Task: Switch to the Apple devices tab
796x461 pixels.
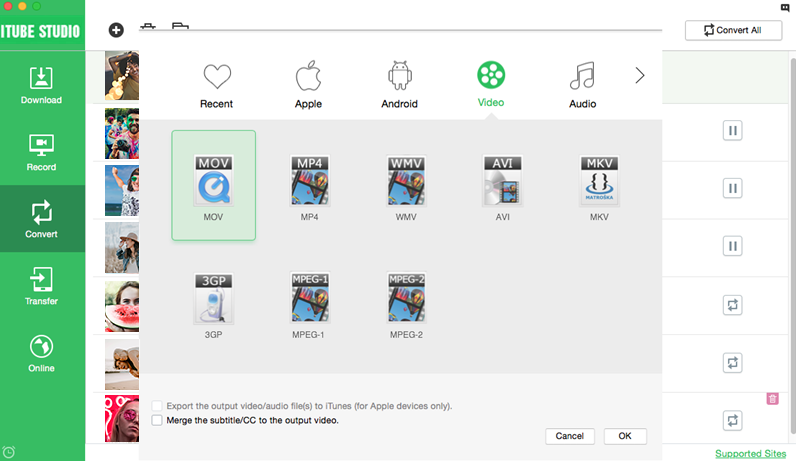Action: coord(309,85)
